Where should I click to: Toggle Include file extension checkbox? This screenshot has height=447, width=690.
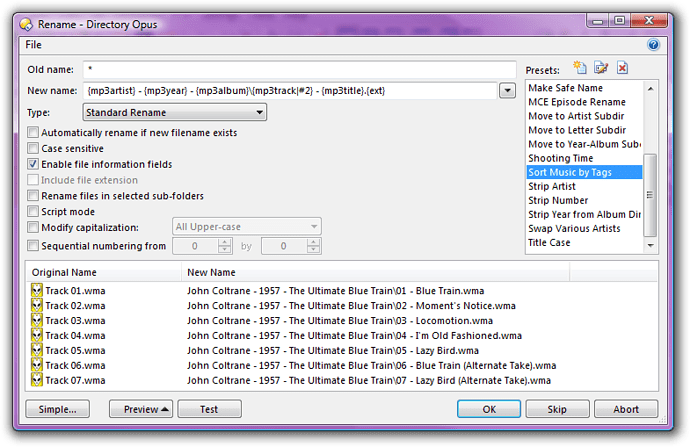click(x=33, y=180)
